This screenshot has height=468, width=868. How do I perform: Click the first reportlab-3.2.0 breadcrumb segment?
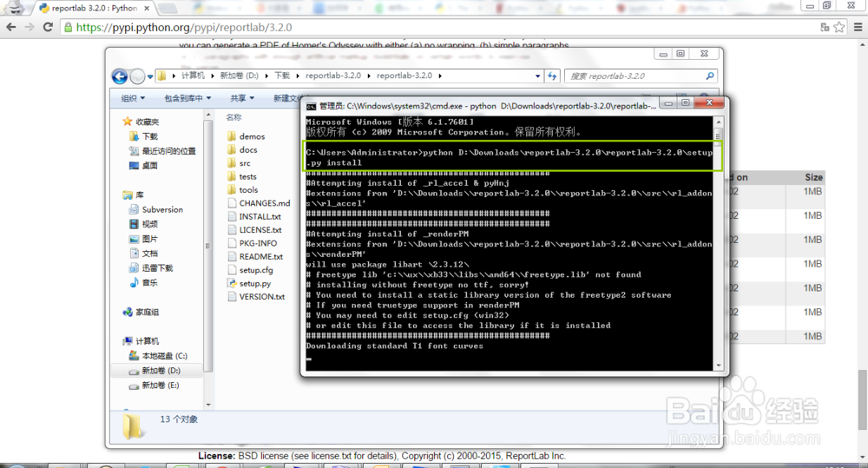332,76
